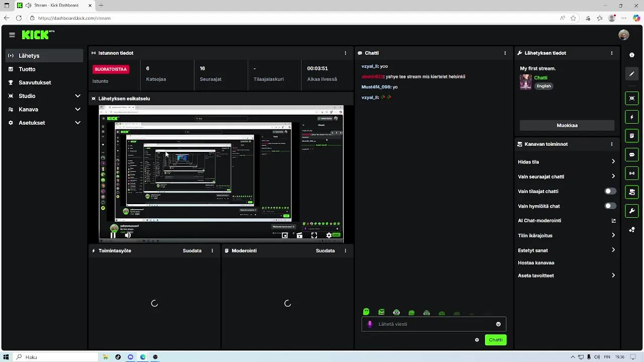Click the pencil edit icon in right sidebar

[x=632, y=74]
